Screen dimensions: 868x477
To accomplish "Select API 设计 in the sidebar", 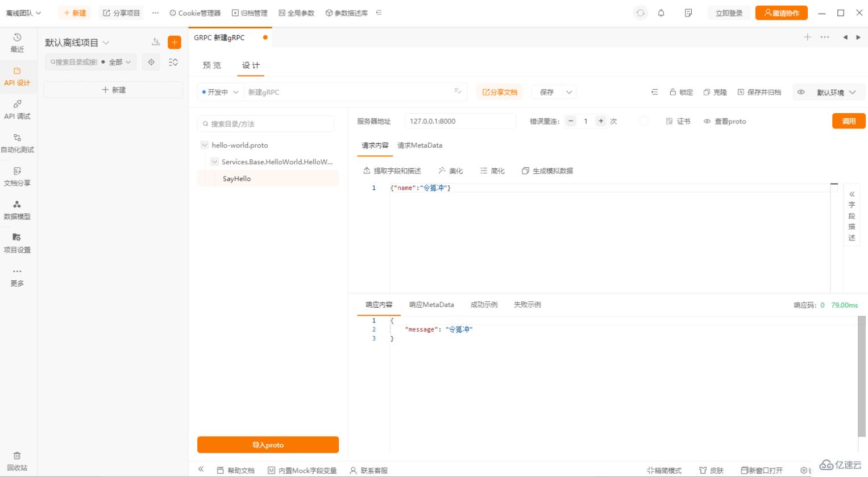I will pyautogui.click(x=17, y=77).
